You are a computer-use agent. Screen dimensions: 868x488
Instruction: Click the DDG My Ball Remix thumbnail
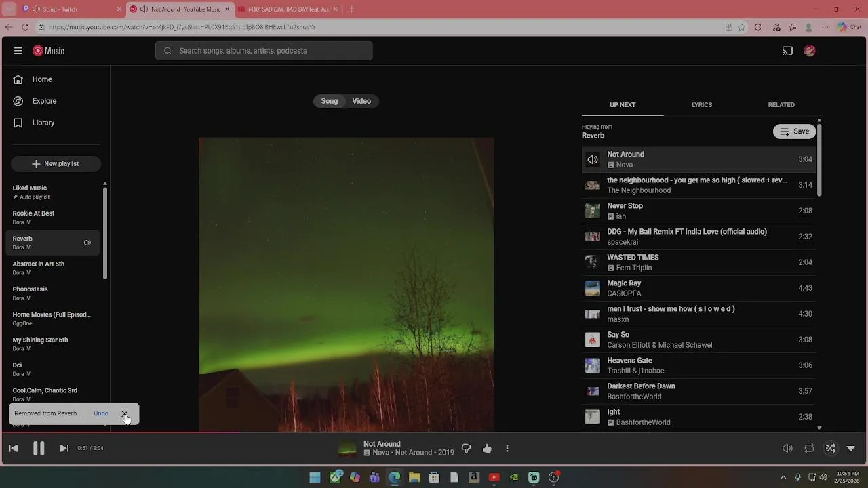[593, 237]
